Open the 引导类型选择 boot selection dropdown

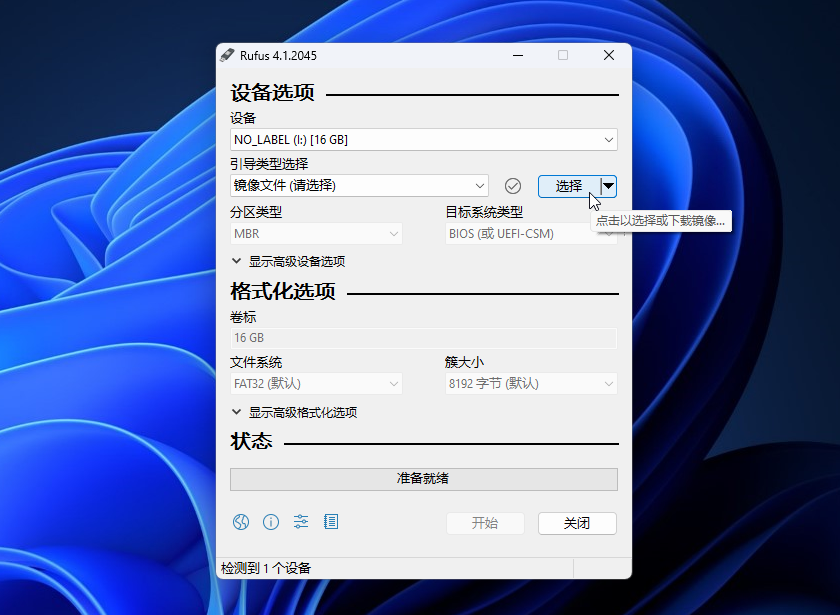tap(359, 186)
